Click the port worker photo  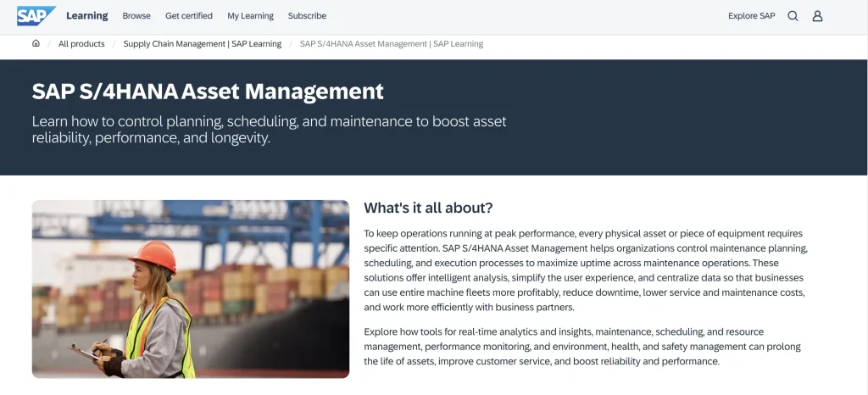point(191,289)
